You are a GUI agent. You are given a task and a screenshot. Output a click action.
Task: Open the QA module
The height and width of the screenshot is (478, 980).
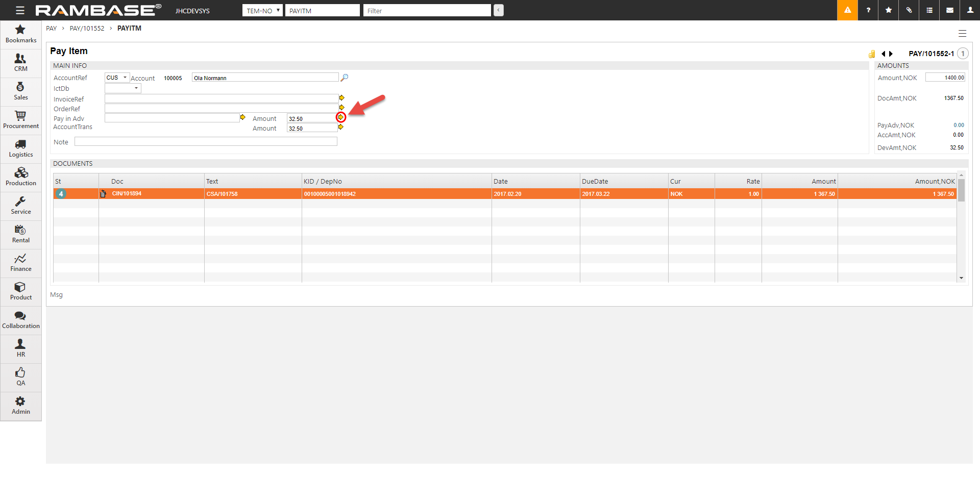[x=21, y=377]
